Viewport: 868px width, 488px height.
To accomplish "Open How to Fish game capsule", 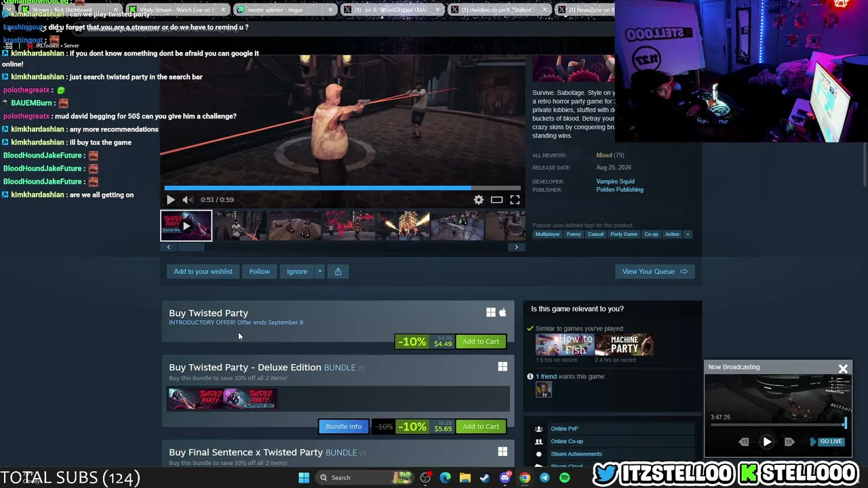I will click(565, 345).
